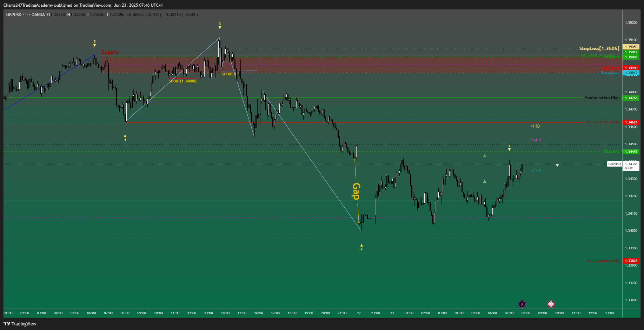Screen dimensions: 644x330
Task: Click the TradingView logo at bottom left
Action: (20, 324)
